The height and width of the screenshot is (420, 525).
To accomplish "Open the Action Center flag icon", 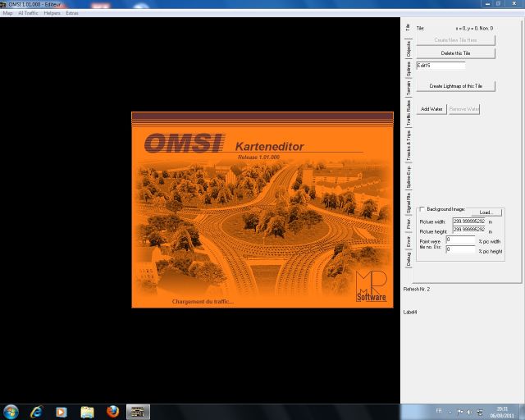I will (460, 412).
